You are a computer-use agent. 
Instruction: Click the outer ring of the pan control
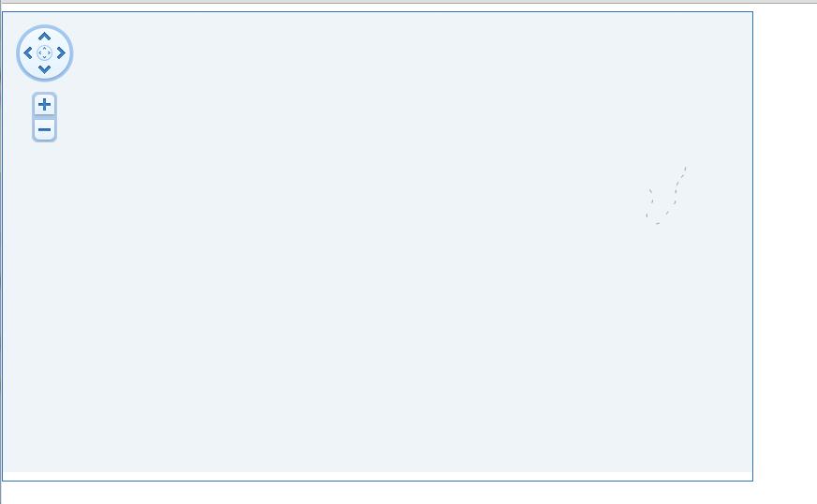(x=18, y=52)
